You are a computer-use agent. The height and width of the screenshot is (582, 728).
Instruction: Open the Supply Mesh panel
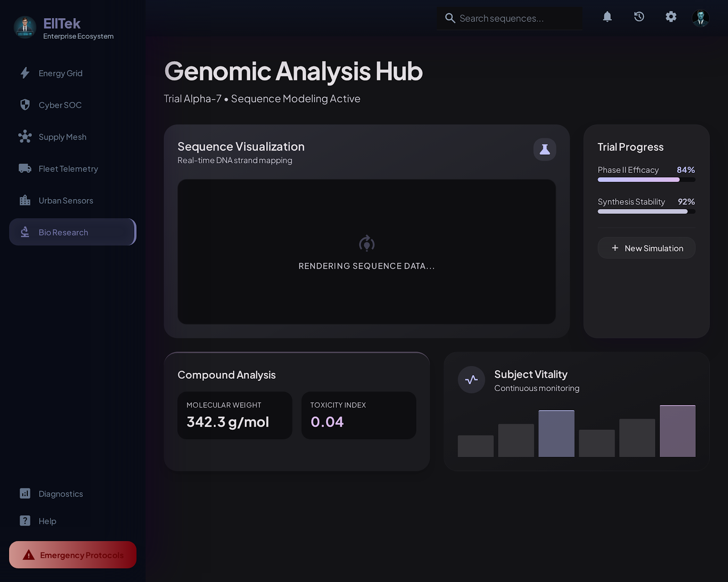62,137
